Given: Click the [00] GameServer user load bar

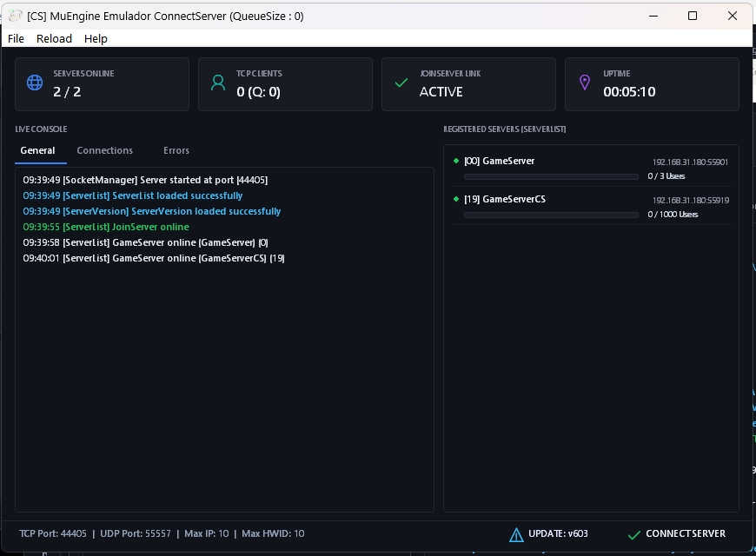Looking at the screenshot, I should point(551,177).
